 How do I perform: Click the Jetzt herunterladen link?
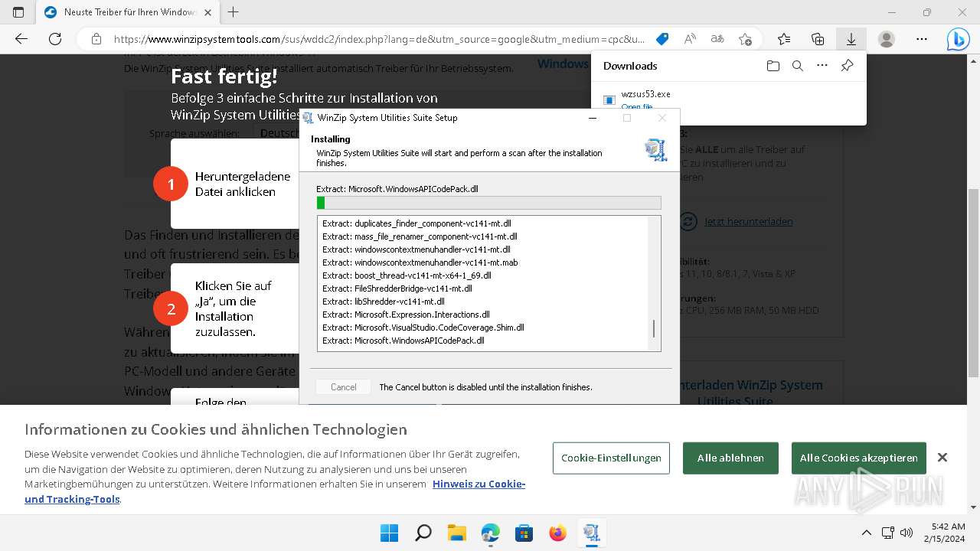coord(749,222)
